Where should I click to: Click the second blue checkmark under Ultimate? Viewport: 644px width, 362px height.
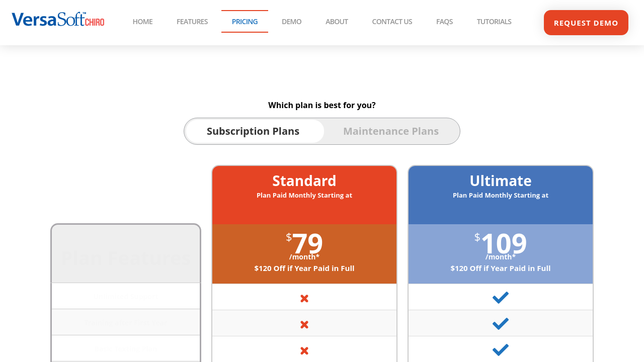(x=501, y=324)
